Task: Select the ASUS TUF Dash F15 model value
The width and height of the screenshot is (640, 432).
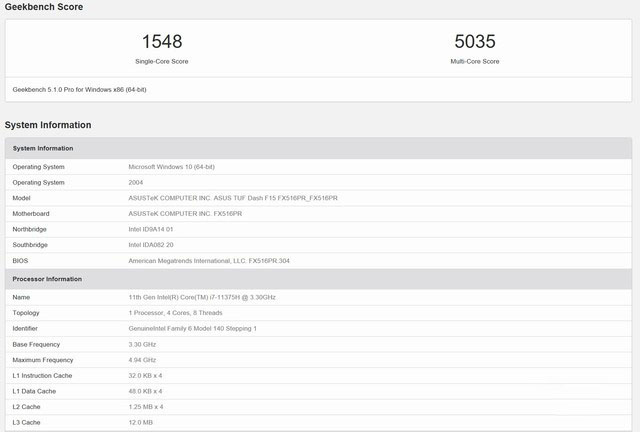Action: [x=233, y=198]
